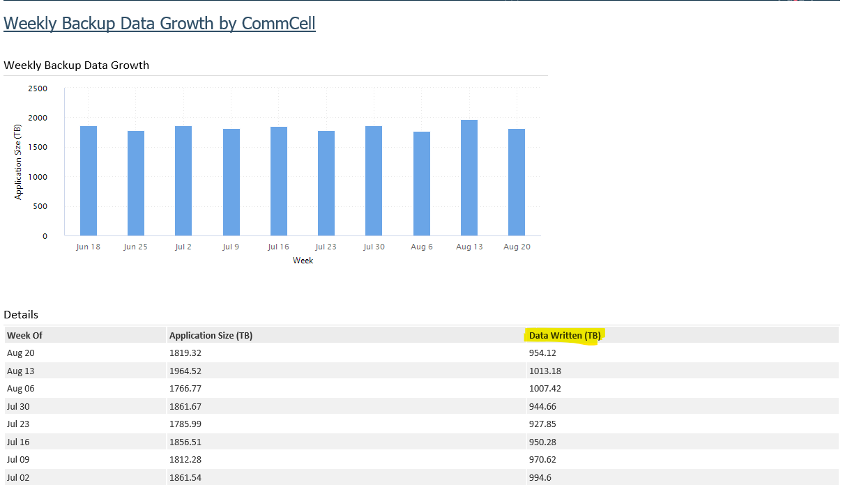868x487 pixels.
Task: Select application size value 1856.51
Action: [x=185, y=442]
